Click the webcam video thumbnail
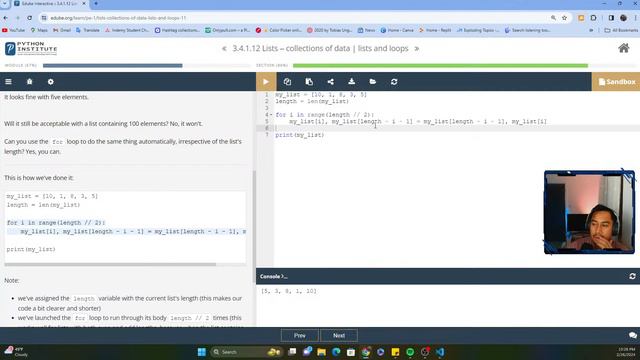 (x=589, y=212)
